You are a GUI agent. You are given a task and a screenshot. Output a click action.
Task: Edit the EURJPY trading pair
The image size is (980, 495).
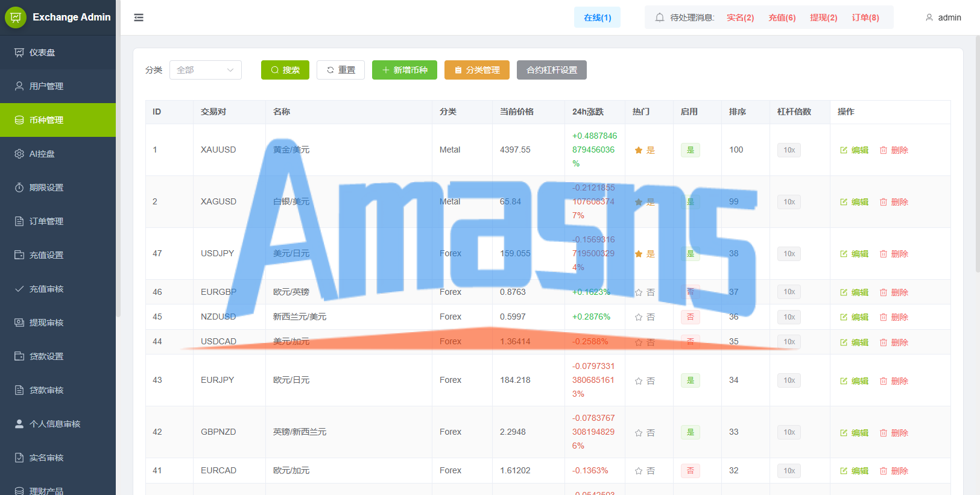[854, 381]
